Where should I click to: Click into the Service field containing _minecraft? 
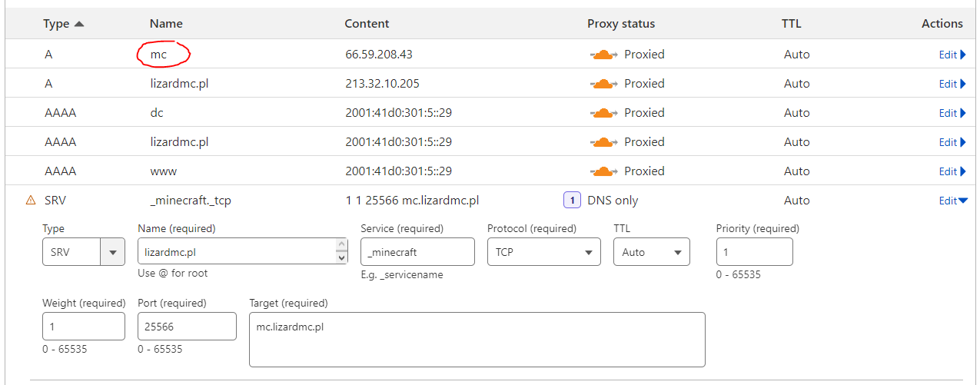pos(417,252)
